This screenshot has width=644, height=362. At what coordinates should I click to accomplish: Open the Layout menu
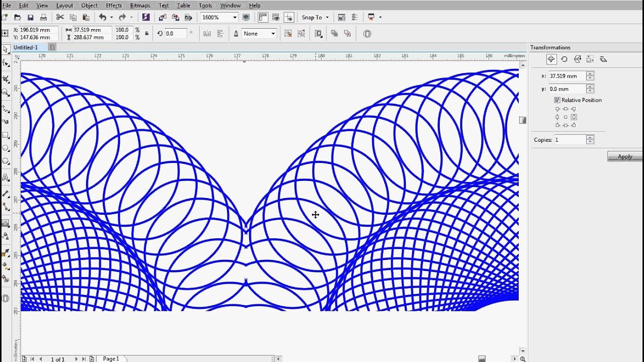tap(64, 6)
